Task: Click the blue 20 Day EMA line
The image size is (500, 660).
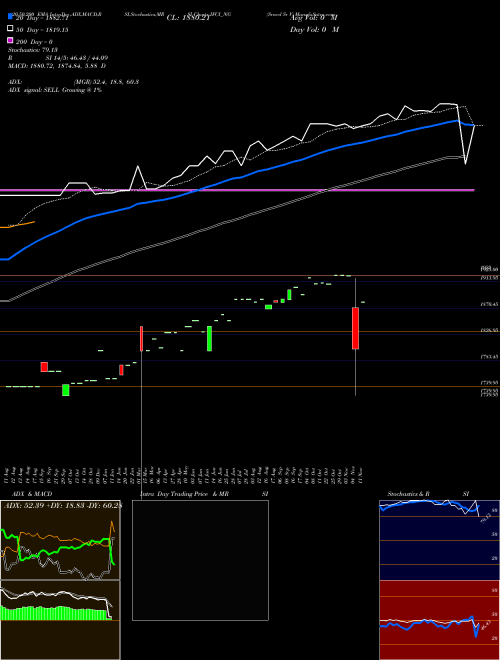Action: [236, 178]
